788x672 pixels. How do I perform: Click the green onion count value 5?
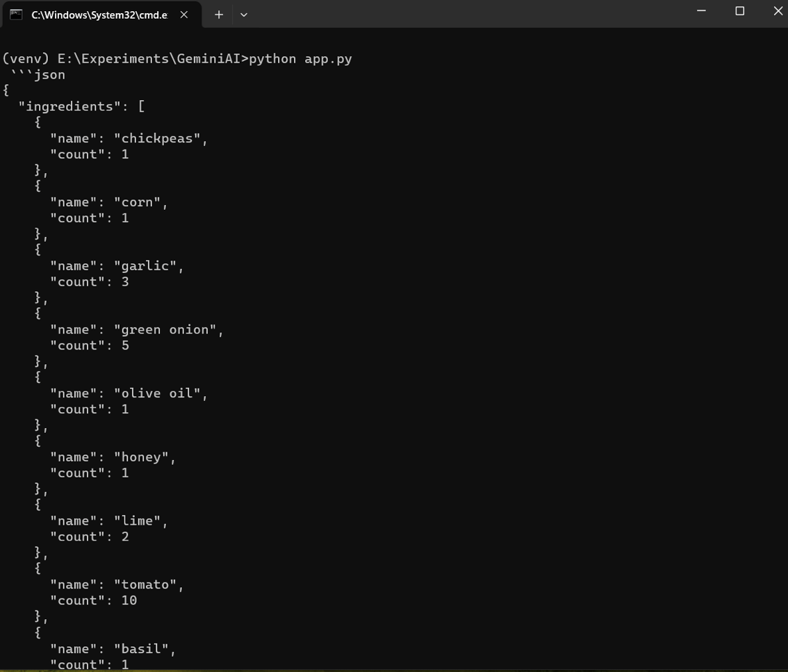click(x=125, y=346)
